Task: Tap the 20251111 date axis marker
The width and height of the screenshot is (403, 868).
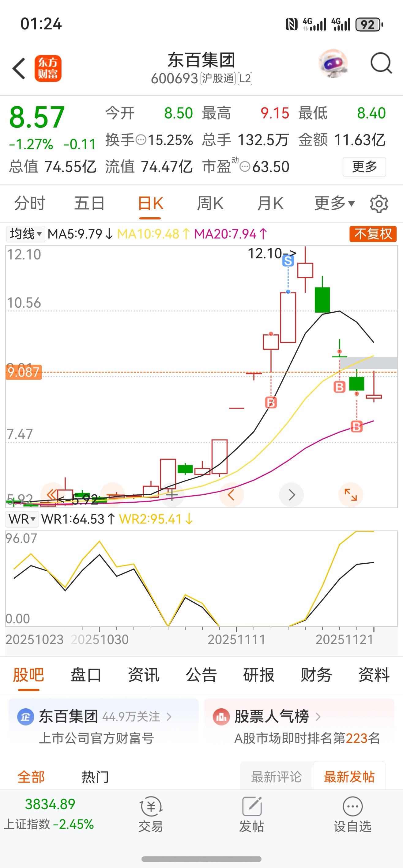Action: 237,640
